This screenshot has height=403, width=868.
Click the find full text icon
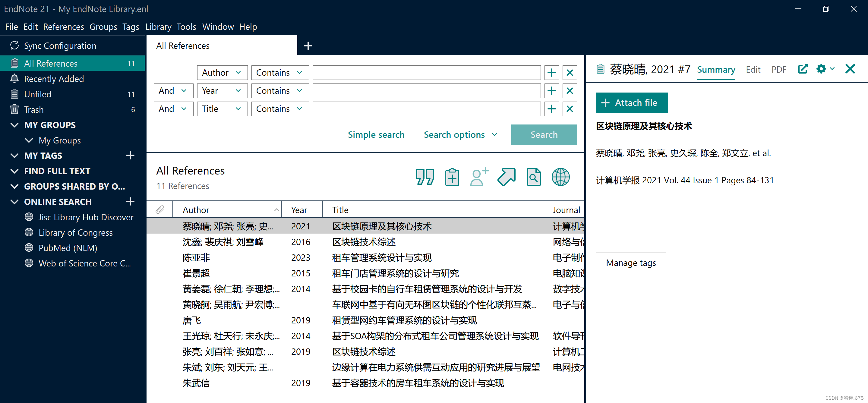pos(533,177)
